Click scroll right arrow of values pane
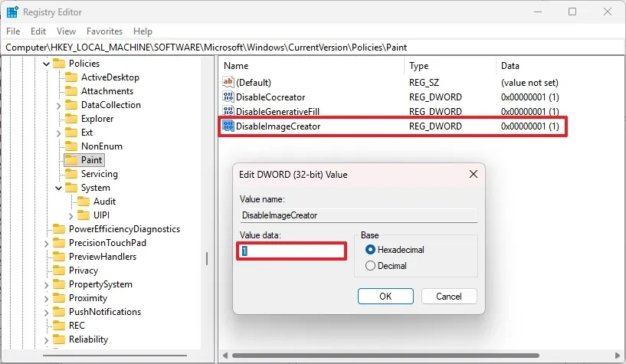Viewport: 626px width, 364px height. click(618, 356)
